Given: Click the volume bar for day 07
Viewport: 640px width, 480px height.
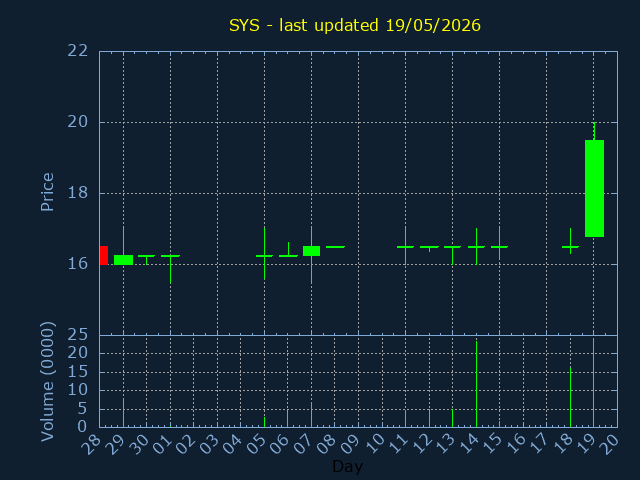Looking at the screenshot, I should click(x=311, y=415).
